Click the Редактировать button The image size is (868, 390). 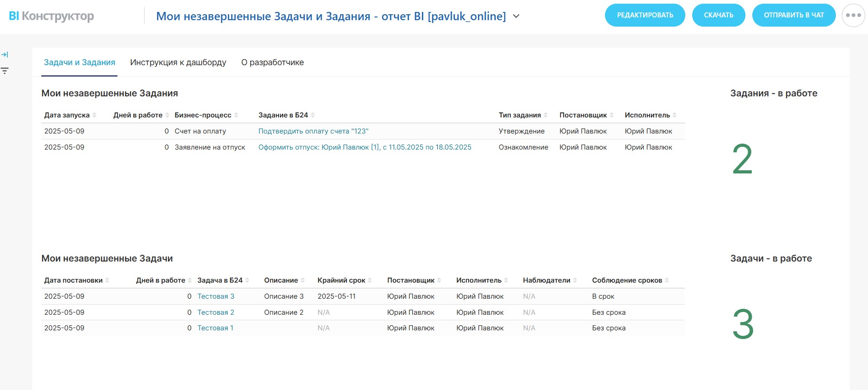[645, 15]
